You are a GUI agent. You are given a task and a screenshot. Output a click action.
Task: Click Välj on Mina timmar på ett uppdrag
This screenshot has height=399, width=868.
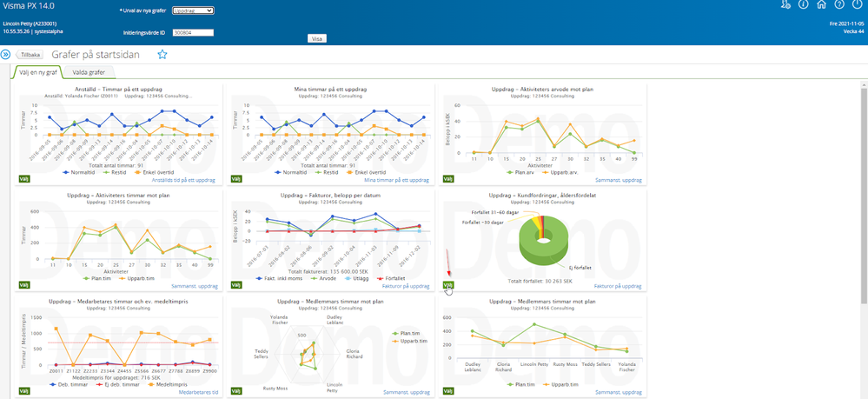pos(235,180)
